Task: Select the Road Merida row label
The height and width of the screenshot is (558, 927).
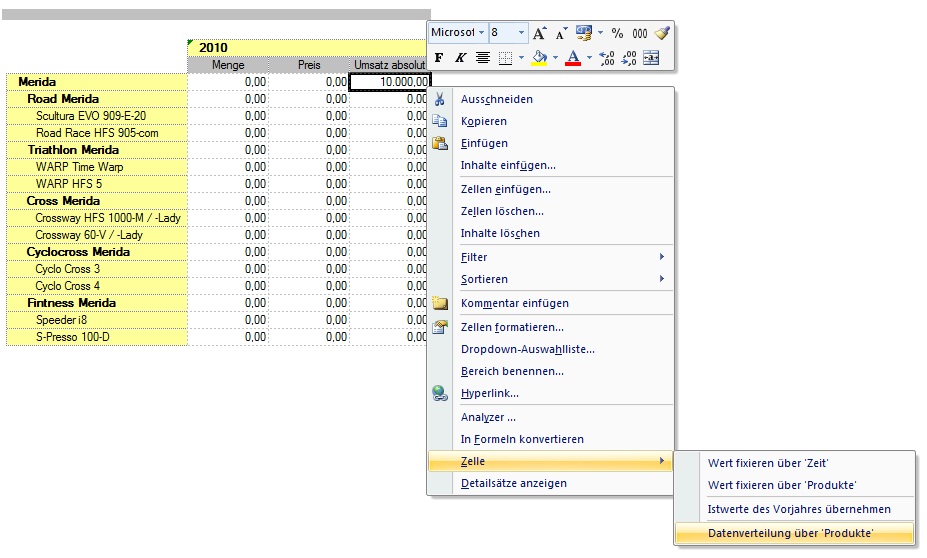Action: (x=97, y=99)
